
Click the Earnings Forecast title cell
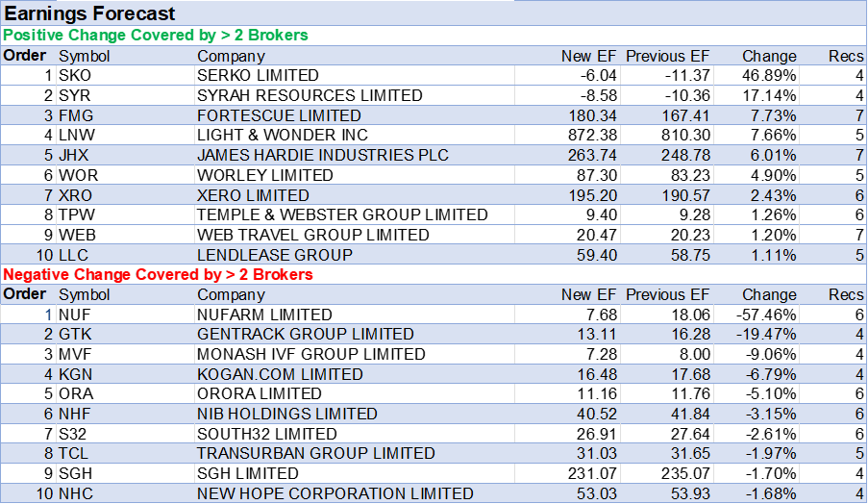coord(91,13)
